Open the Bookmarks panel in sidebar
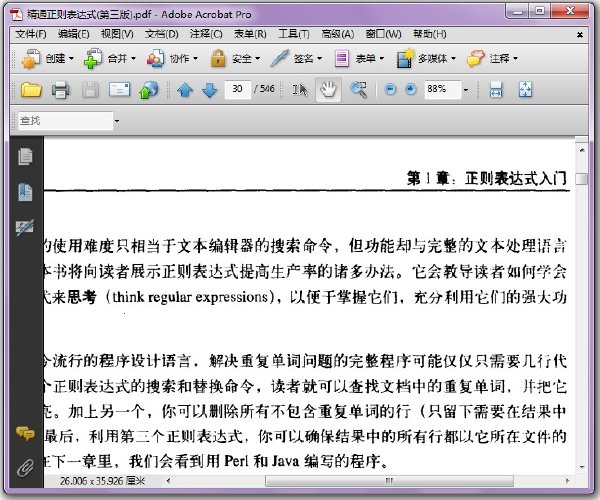The height and width of the screenshot is (500, 600). (25, 192)
